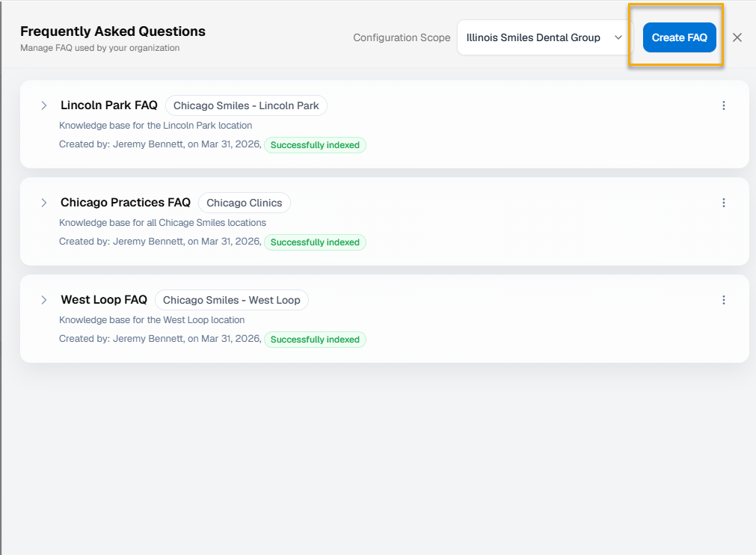Close the Frequently Asked Questions panel
Image resolution: width=756 pixels, height=555 pixels.
737,37
